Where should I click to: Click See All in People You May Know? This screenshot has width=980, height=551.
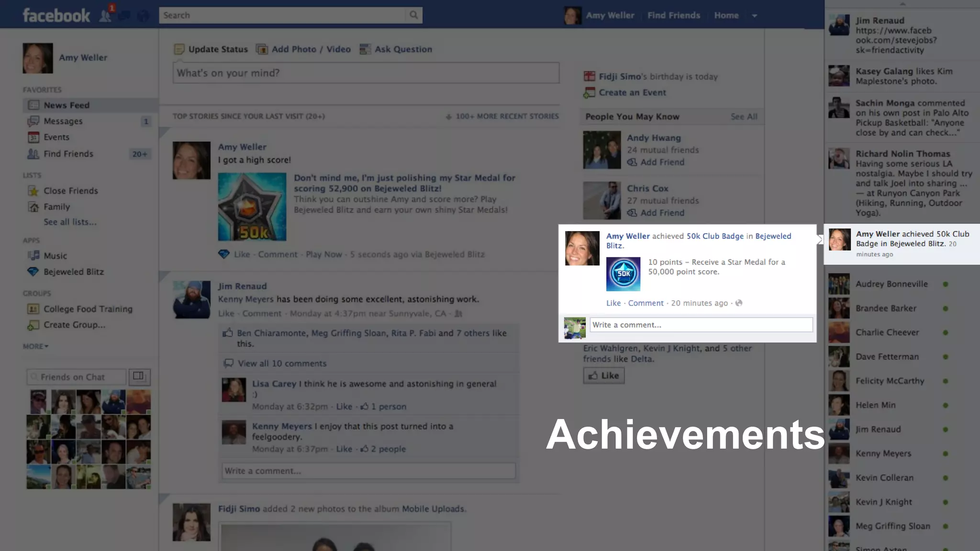click(x=744, y=117)
